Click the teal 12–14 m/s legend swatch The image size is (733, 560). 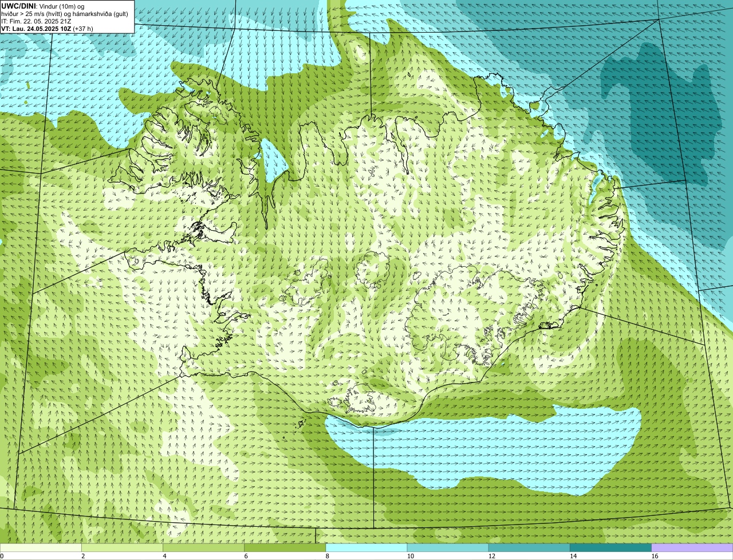coord(529,547)
